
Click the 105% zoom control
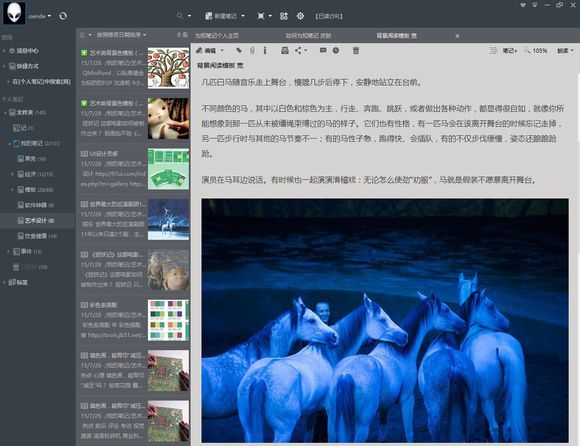[535, 51]
